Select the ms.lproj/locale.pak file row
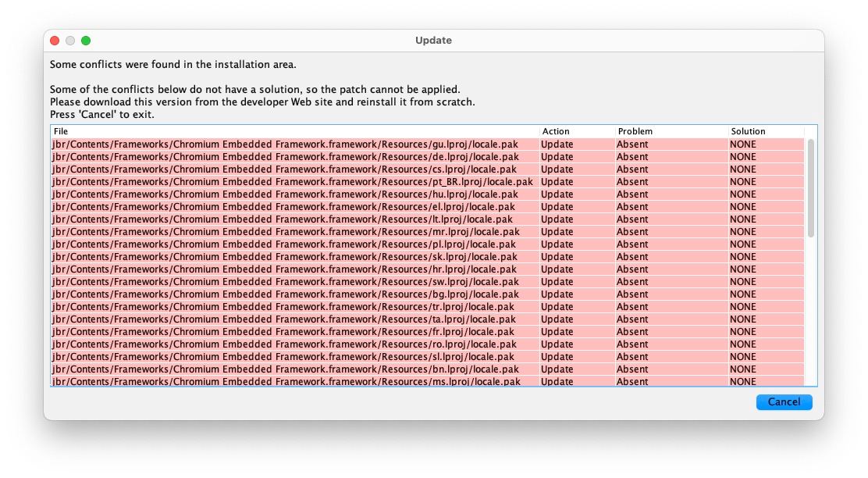The width and height of the screenshot is (868, 478). coord(427,381)
